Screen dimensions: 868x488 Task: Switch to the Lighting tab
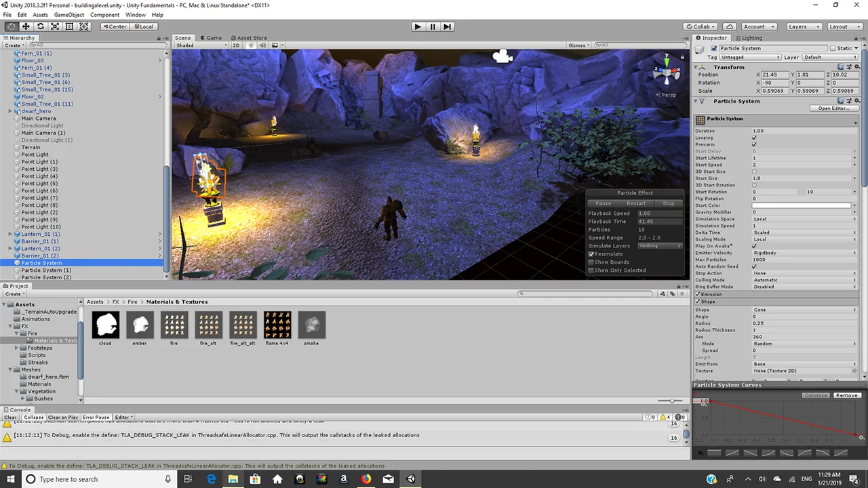coord(749,38)
